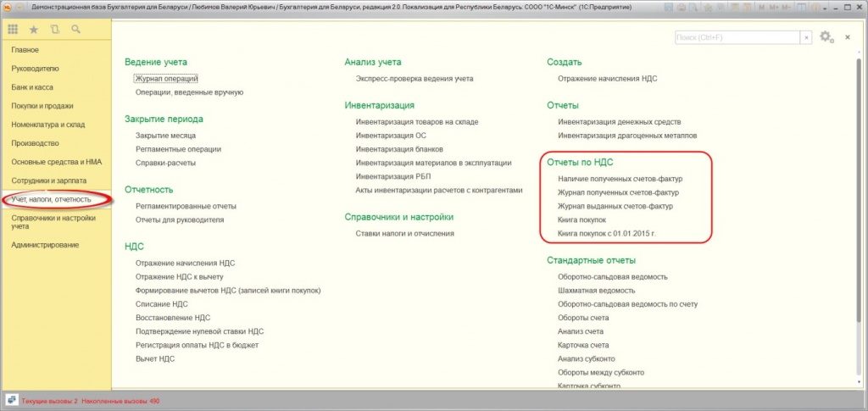This screenshot has height=411, width=868.
Task: Click the magnifier search icon in sidebar
Action: [76, 30]
